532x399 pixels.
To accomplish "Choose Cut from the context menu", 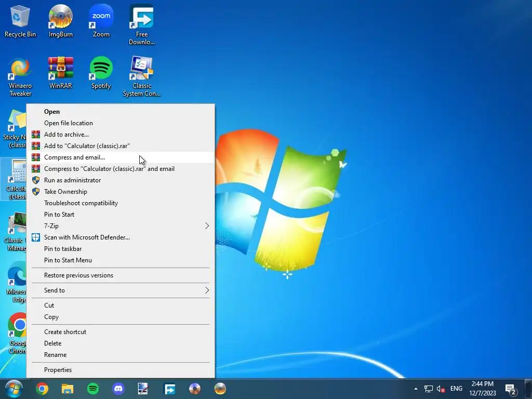I will pos(121,305).
